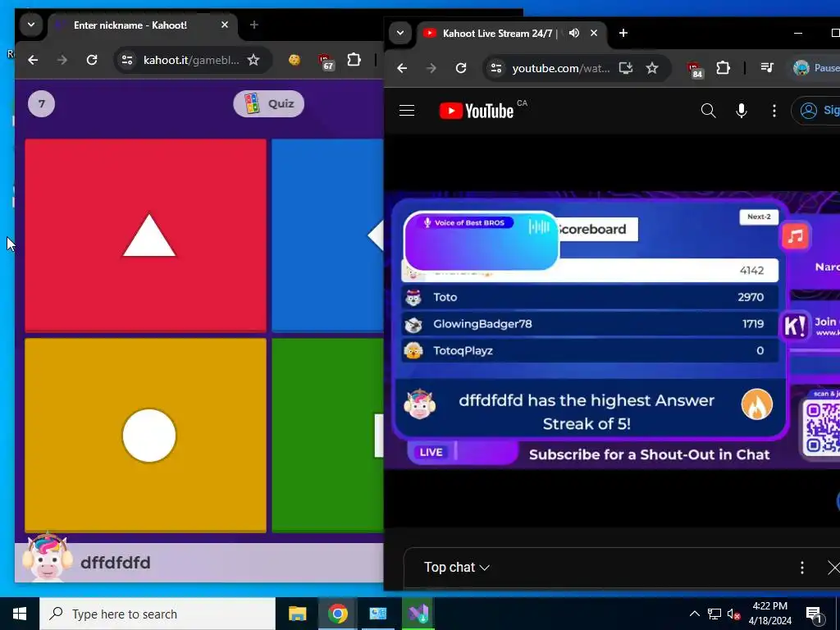Open extension with 67 badge in Kahoot window
This screenshot has width=840, height=630.
coord(326,62)
